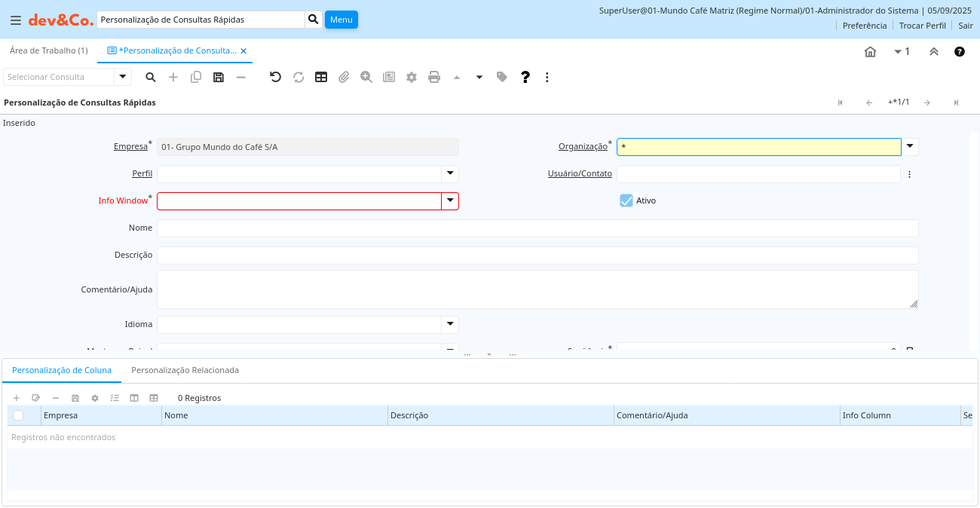
Task: Click the global search magnifier button
Action: tap(314, 20)
